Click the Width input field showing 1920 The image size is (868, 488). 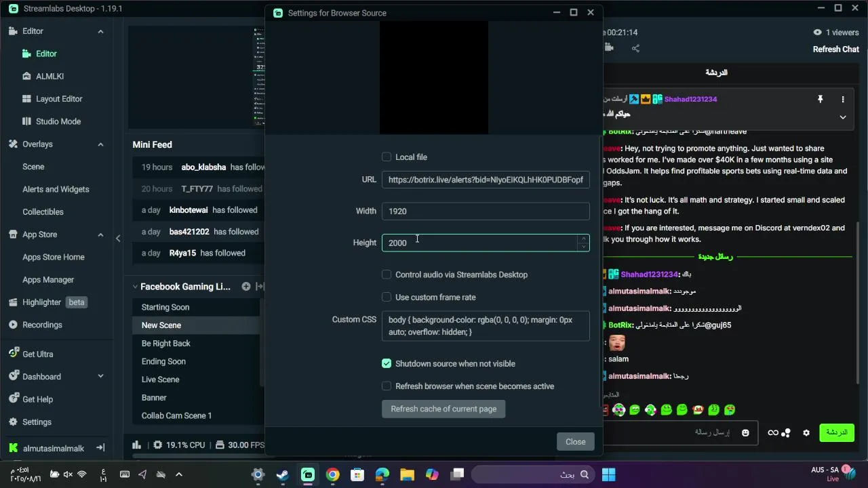coord(486,211)
